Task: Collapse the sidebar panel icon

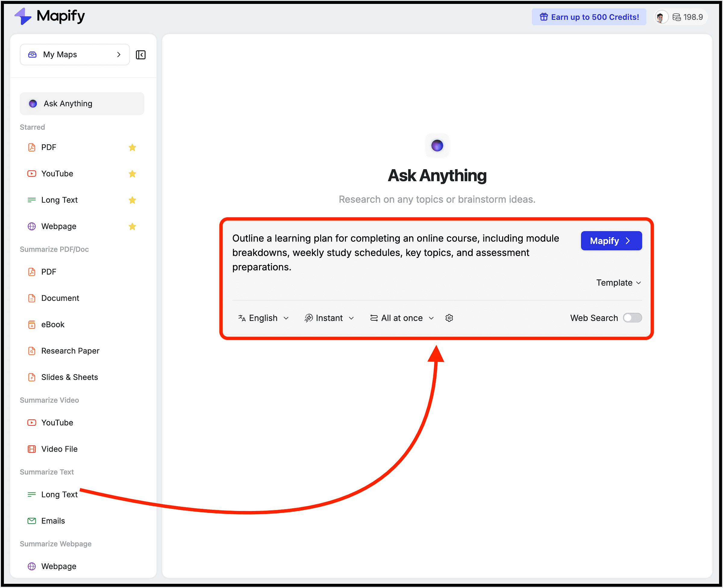Action: coord(141,55)
